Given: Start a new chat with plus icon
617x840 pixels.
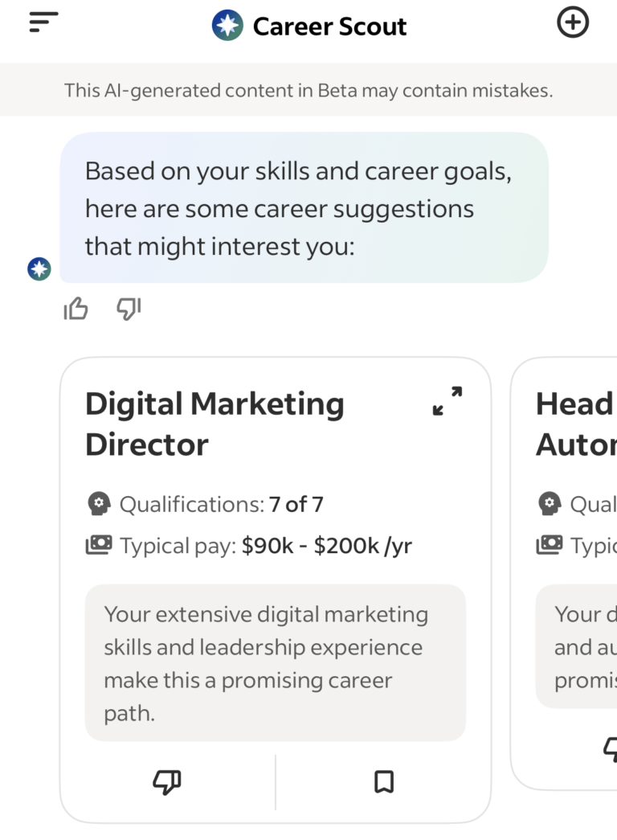Looking at the screenshot, I should 573,23.
